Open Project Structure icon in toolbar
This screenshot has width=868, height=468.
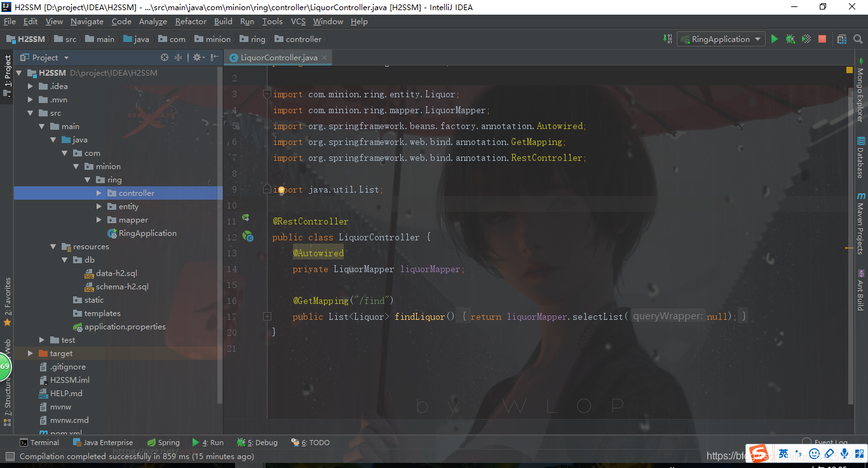[842, 39]
